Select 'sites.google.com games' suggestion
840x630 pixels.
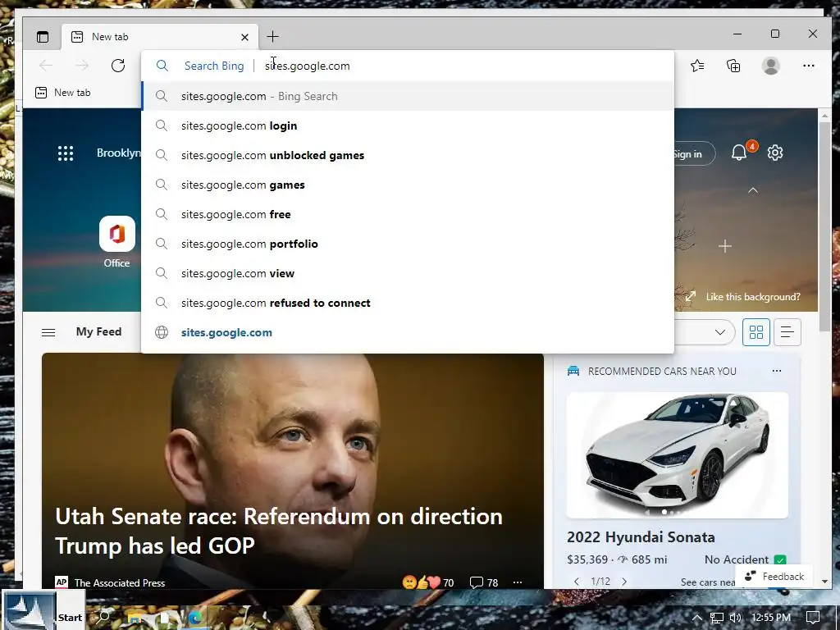tap(409, 185)
